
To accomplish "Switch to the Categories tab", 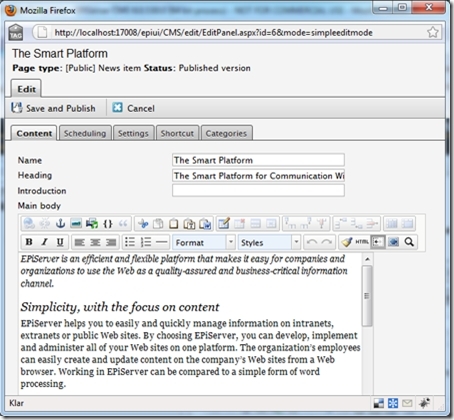I will 226,133.
